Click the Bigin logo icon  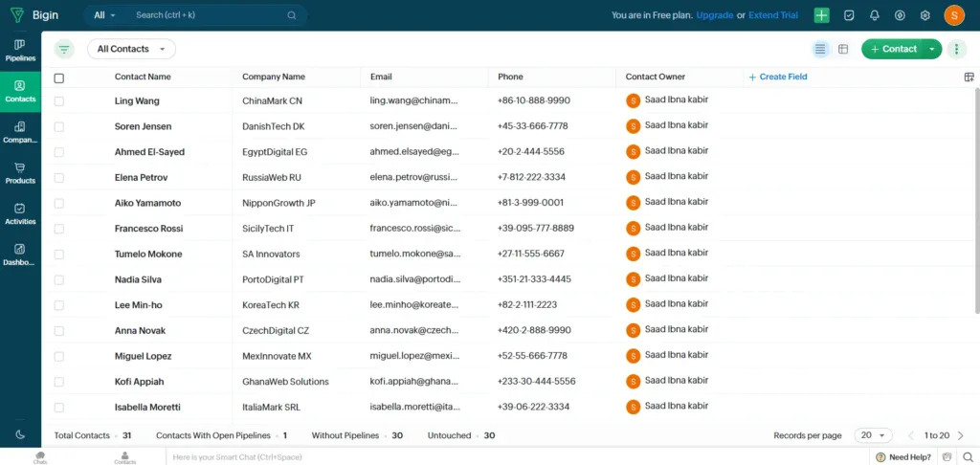(x=15, y=15)
